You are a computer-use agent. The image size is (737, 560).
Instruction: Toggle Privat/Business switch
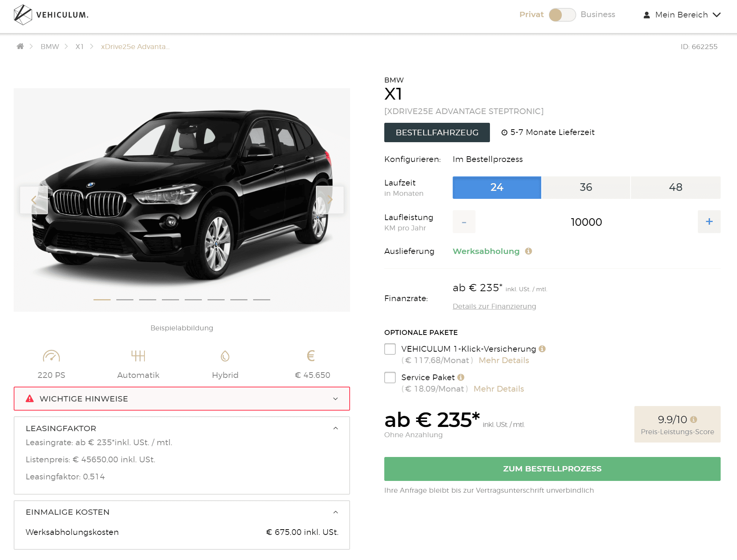[x=562, y=15]
